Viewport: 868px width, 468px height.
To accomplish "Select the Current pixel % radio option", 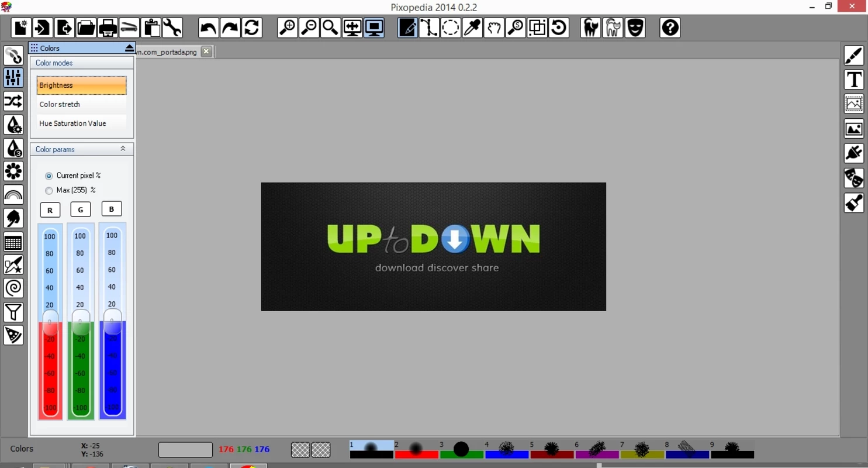I will [x=49, y=175].
